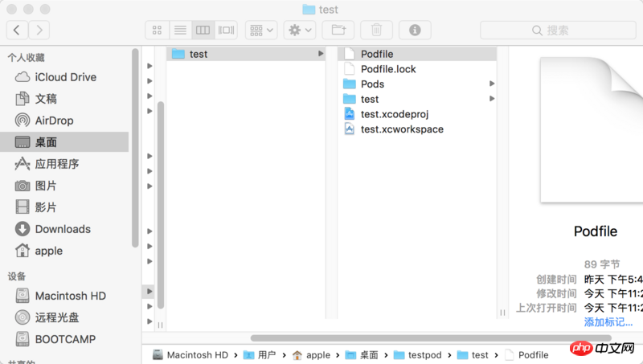This screenshot has width=643, height=364.
Task: Select the test folder in the middle column
Action: pos(246,54)
